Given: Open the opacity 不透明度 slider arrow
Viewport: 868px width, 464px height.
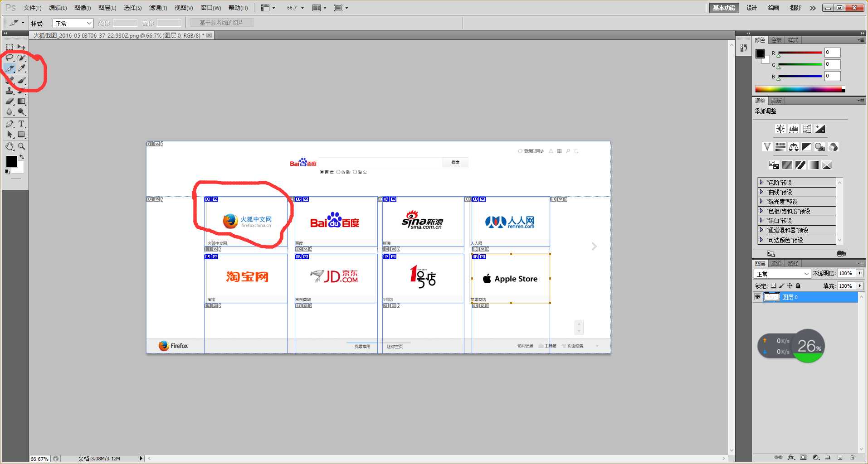Looking at the screenshot, I should pos(860,273).
